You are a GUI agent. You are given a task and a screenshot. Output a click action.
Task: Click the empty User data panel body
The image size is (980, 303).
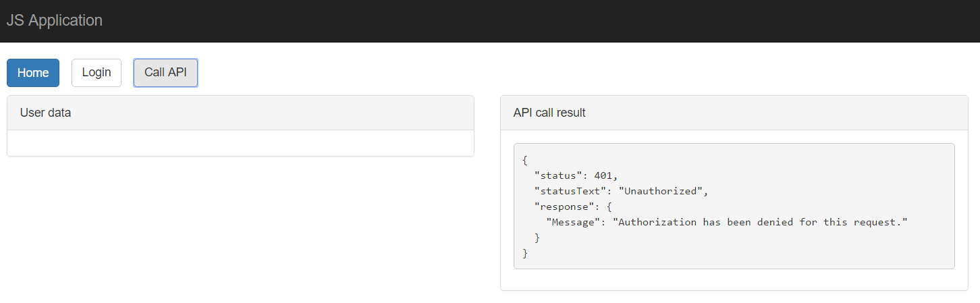[240, 143]
